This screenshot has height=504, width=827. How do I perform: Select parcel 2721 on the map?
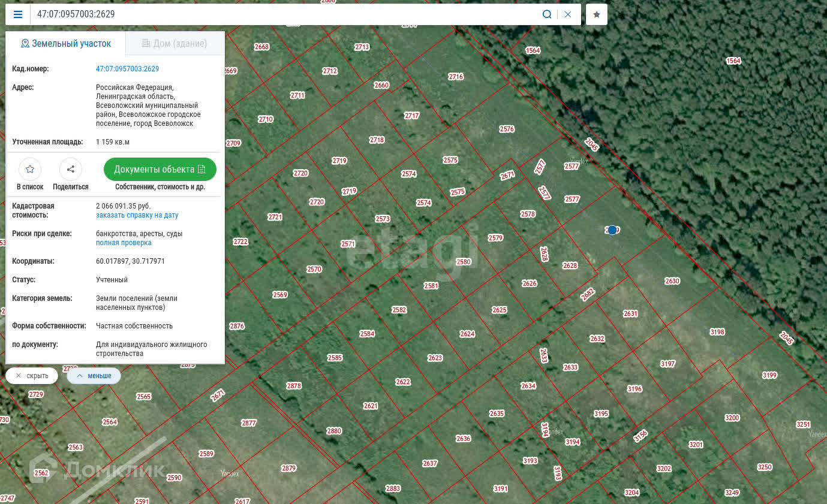click(x=275, y=217)
